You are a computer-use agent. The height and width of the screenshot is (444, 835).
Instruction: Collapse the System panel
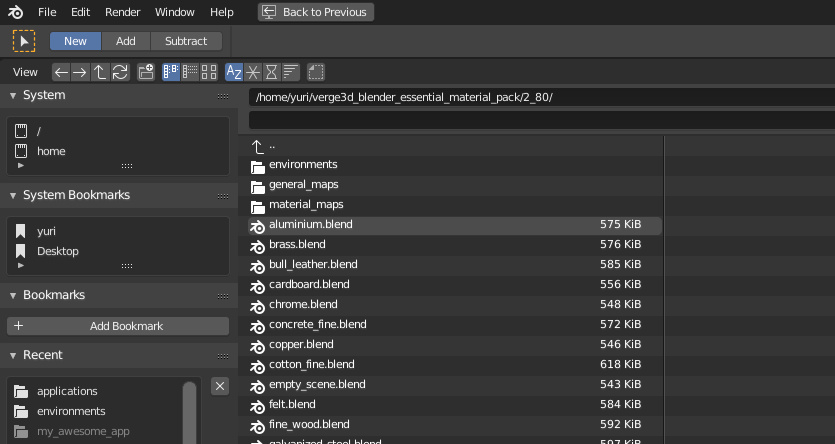pyautogui.click(x=14, y=95)
